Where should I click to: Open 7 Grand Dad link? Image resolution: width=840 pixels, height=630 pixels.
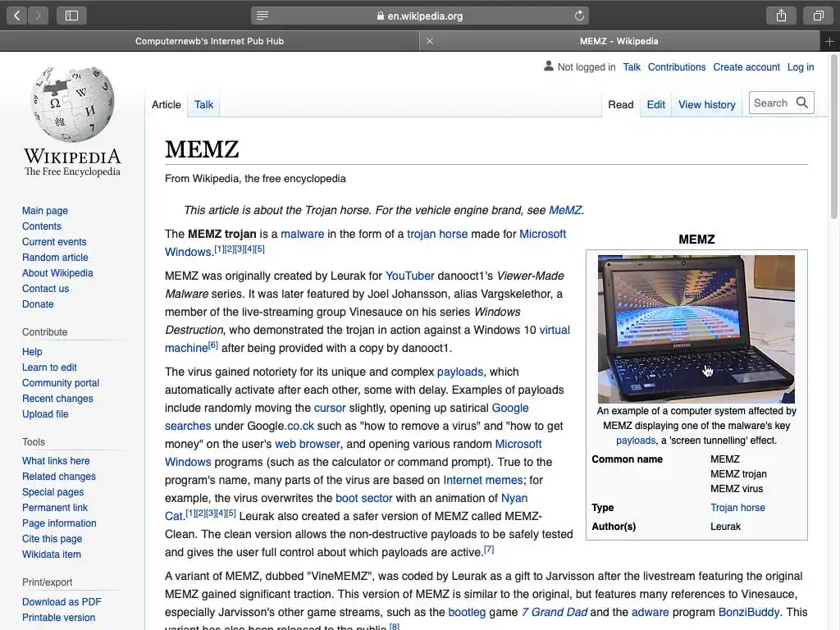[555, 612]
